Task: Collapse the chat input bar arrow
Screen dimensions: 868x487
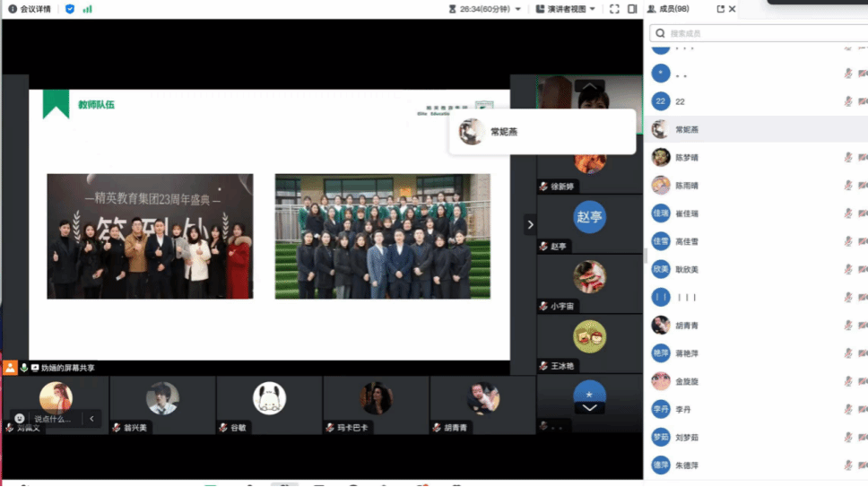Action: [91, 418]
